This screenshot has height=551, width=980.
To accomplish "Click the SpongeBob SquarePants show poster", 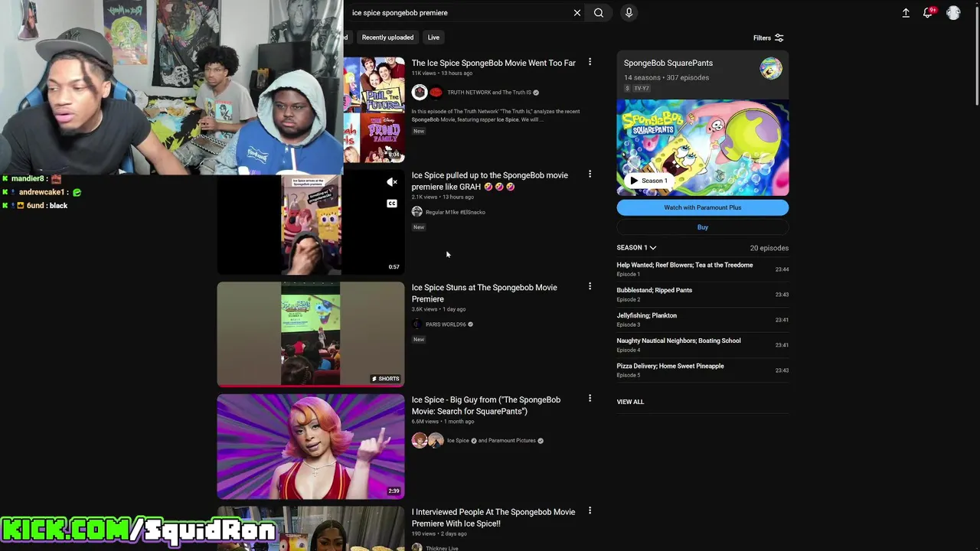I will tap(703, 148).
